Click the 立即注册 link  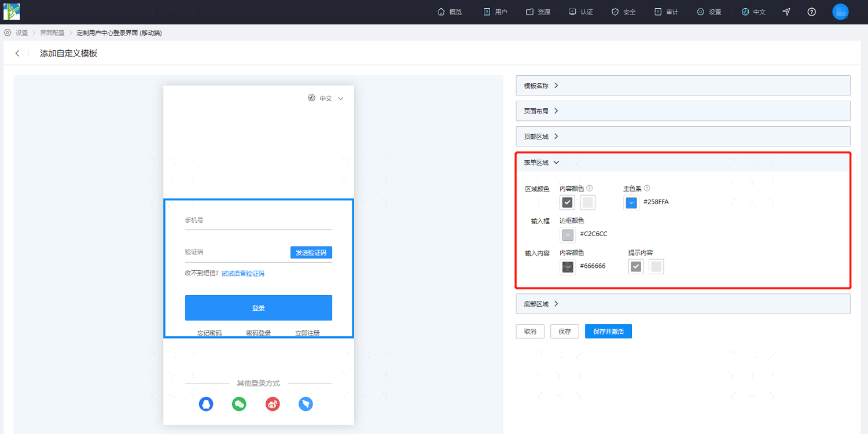(x=308, y=333)
